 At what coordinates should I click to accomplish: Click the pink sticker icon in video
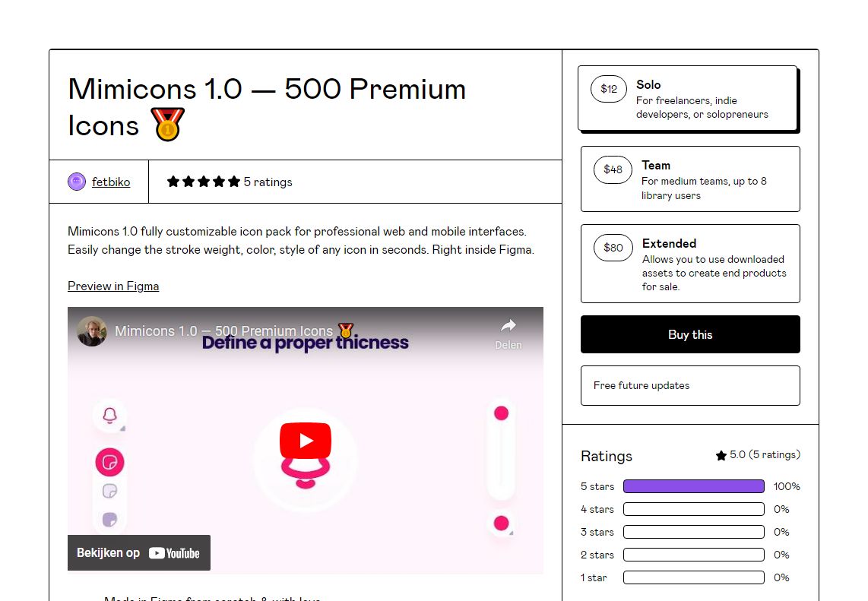109,462
